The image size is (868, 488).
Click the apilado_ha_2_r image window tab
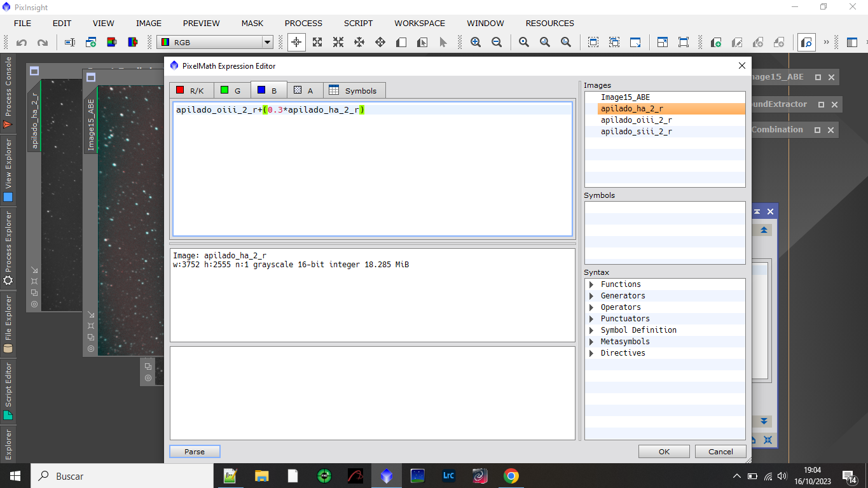34,121
